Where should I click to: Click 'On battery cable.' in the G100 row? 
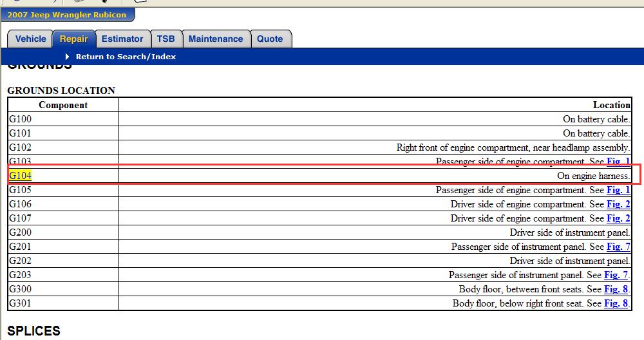[x=596, y=119]
